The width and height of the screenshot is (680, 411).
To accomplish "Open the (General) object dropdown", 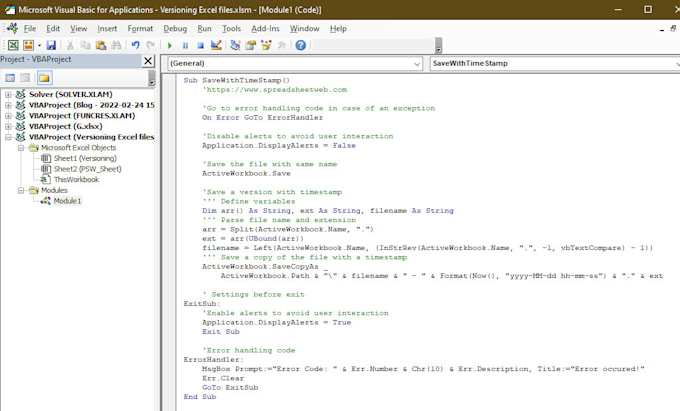I will coord(418,63).
